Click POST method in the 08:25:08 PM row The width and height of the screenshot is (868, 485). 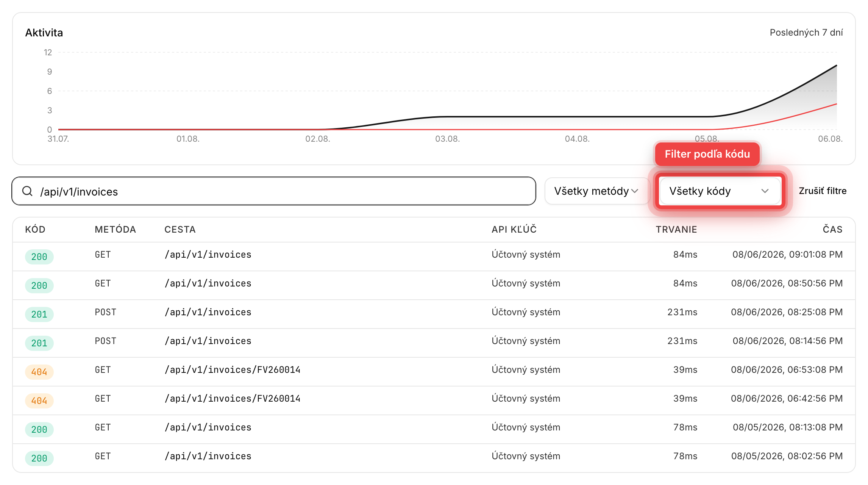(x=105, y=312)
